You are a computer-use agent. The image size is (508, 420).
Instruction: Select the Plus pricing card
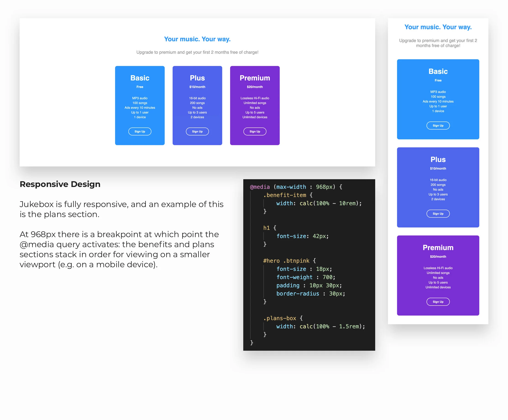click(x=197, y=105)
